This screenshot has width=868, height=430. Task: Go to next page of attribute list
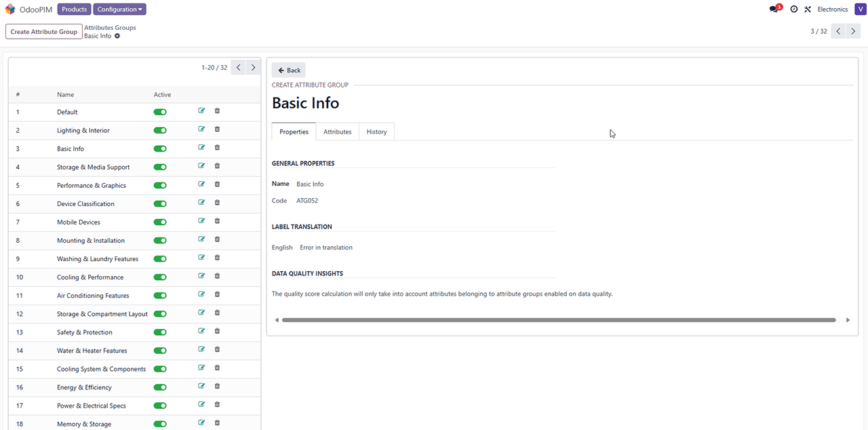[253, 67]
